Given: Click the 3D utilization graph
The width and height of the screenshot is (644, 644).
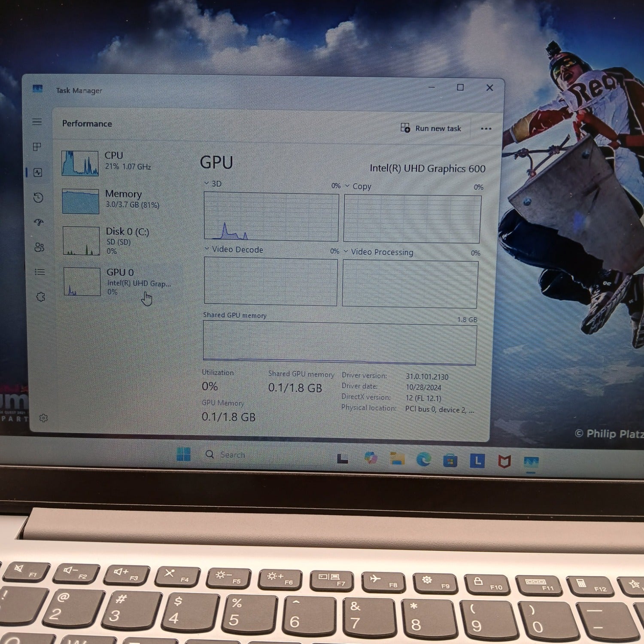Looking at the screenshot, I should pos(271,216).
